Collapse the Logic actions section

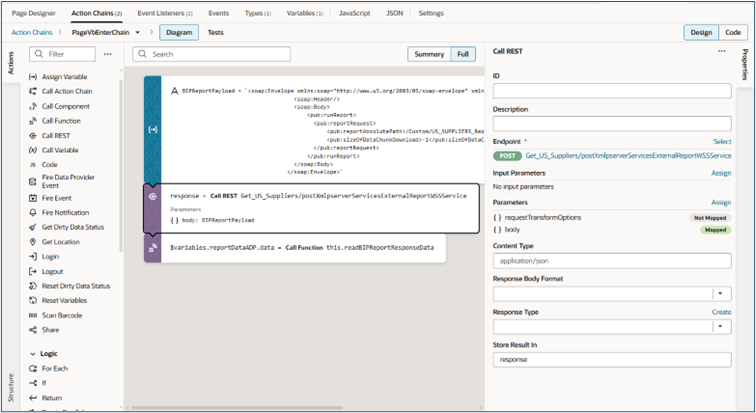[33, 354]
